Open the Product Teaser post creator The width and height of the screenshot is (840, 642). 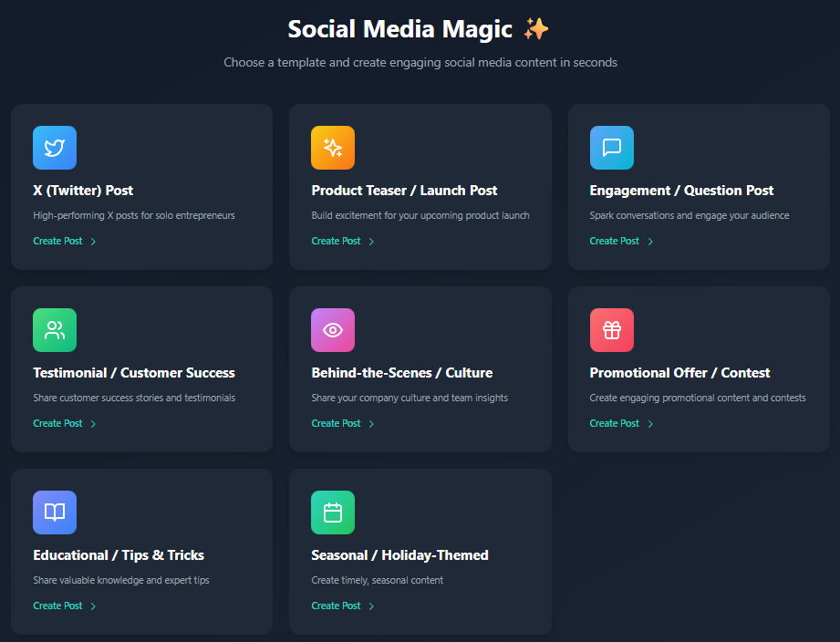[x=334, y=240]
